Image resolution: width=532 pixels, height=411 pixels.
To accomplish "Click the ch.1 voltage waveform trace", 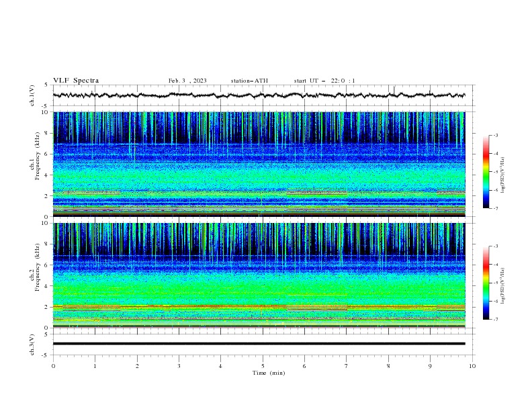I will click(259, 95).
